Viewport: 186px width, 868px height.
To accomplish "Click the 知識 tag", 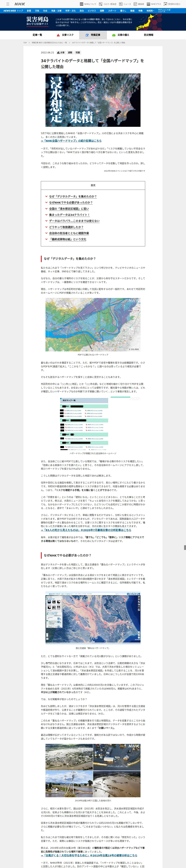I will point(78,53).
